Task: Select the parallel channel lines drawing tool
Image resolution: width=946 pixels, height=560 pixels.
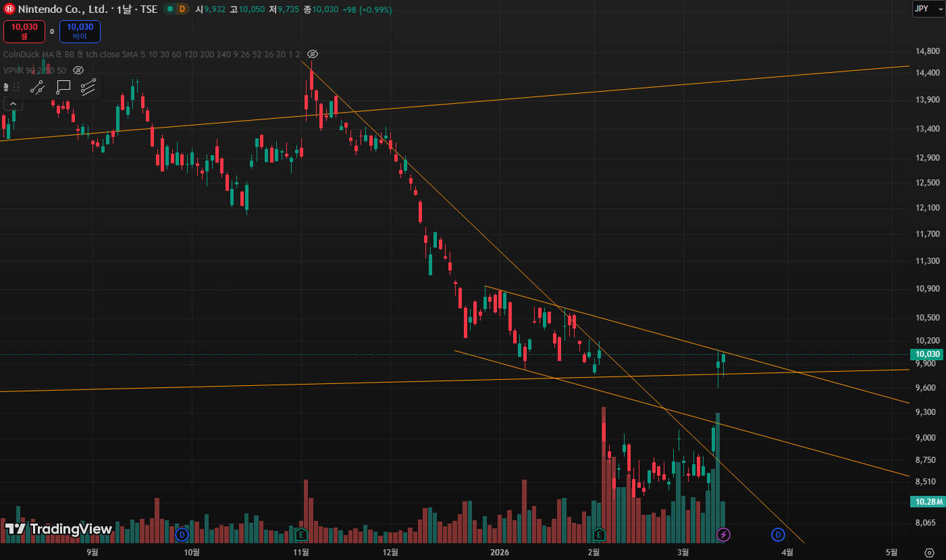Action: (88, 87)
